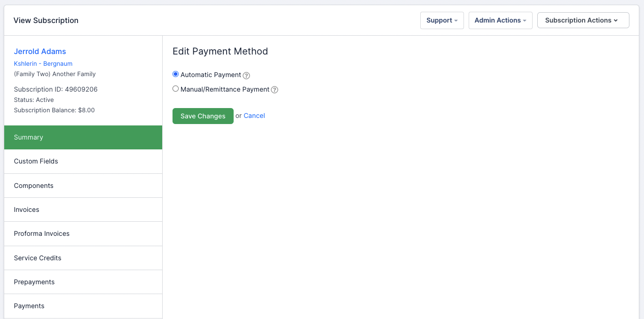Expand the Admin Actions dropdown
Viewport: 644px width, 319px height.
(x=500, y=20)
